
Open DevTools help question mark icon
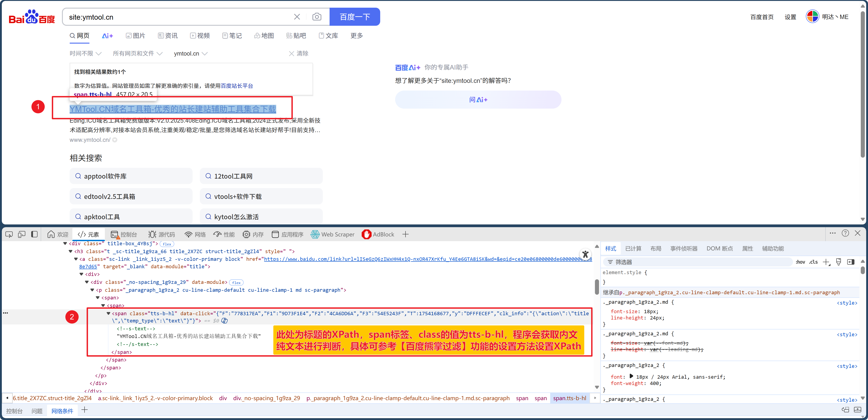[845, 233]
